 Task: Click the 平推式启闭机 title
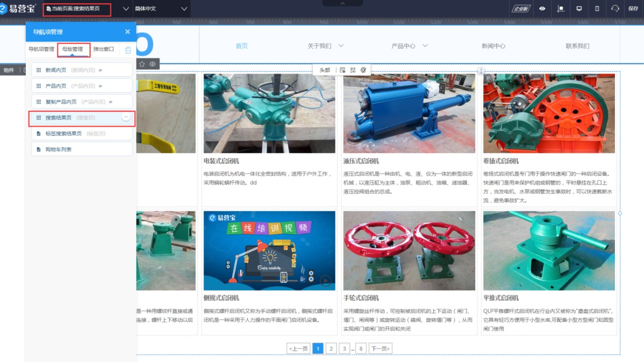[x=501, y=298]
